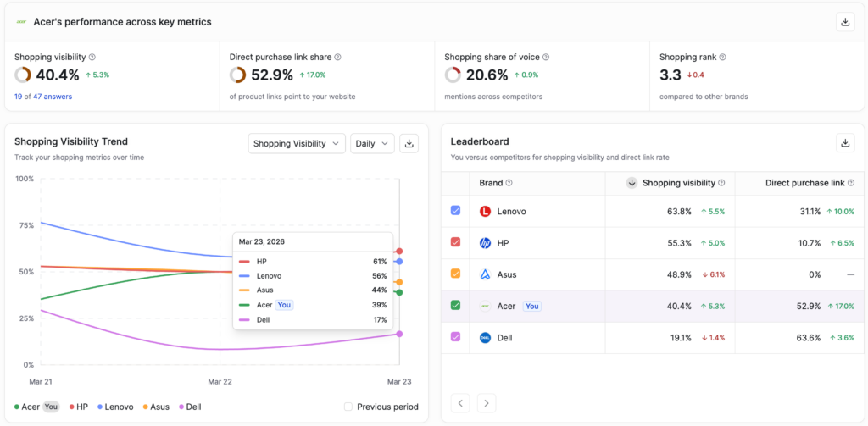868x426 pixels.
Task: Open the Shopping Visibility metric dropdown
Action: pyautogui.click(x=297, y=144)
